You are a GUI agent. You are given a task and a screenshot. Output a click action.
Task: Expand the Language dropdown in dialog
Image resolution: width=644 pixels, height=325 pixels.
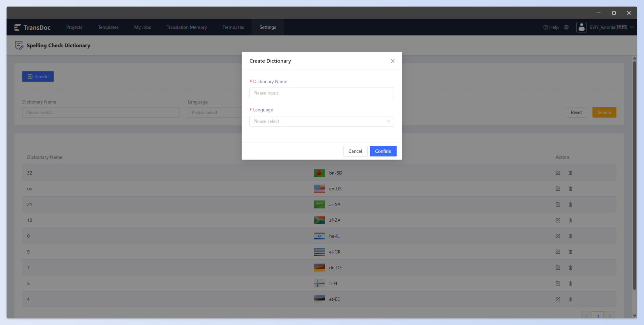[x=322, y=121]
